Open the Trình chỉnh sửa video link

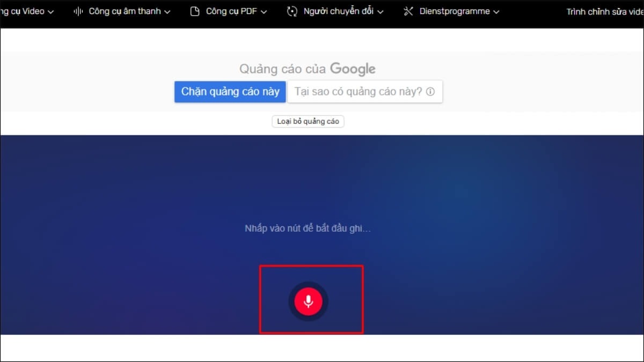(605, 11)
